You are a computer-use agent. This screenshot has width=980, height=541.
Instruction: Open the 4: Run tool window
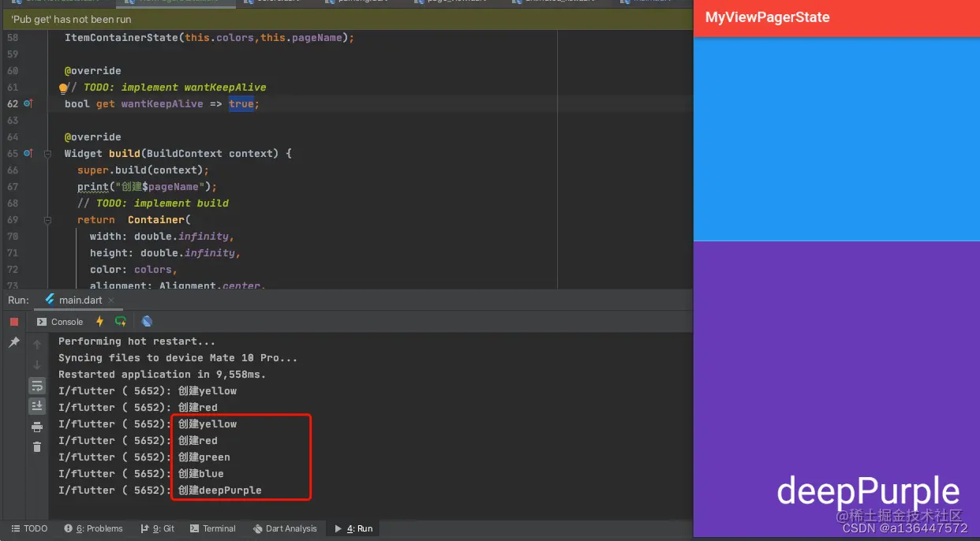[353, 528]
